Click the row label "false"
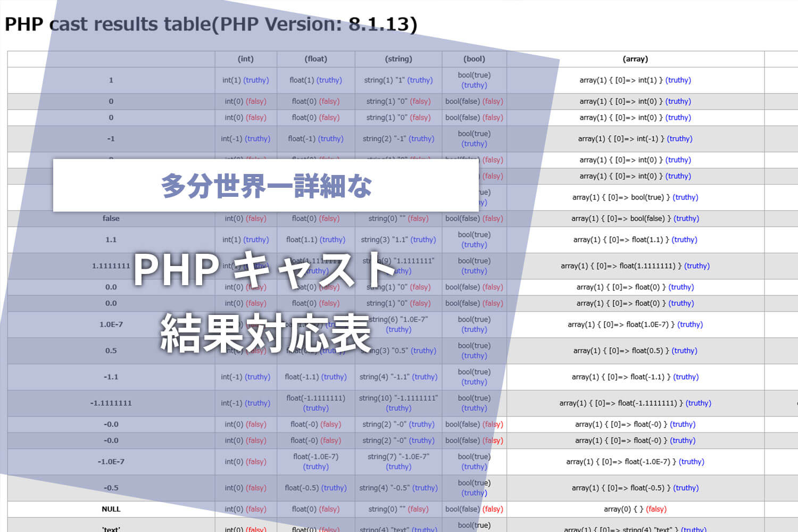 (x=111, y=219)
